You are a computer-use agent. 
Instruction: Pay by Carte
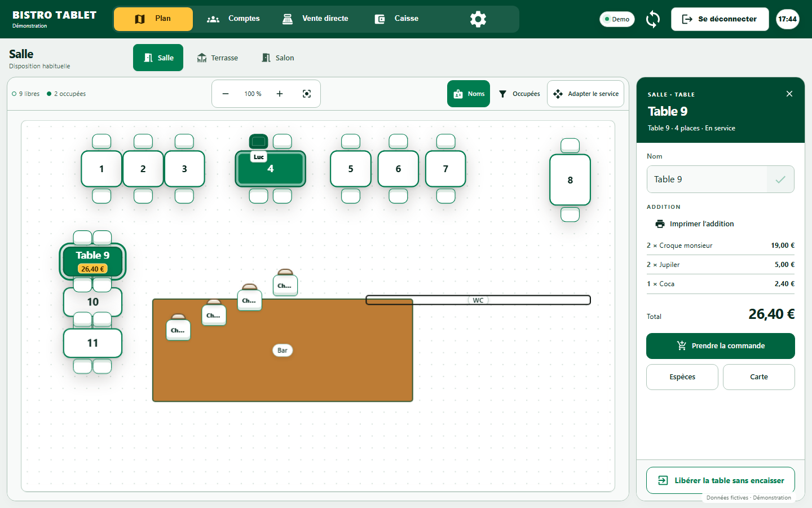(x=759, y=377)
